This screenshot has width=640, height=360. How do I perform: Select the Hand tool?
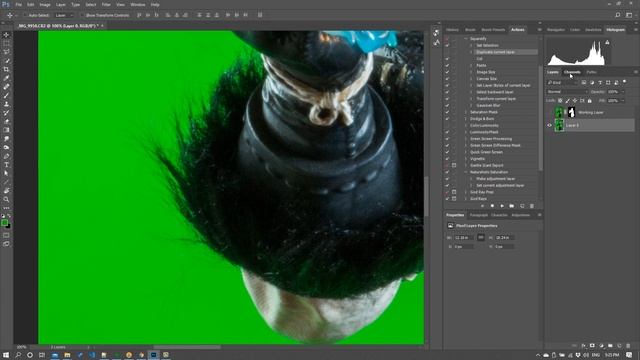(6, 191)
